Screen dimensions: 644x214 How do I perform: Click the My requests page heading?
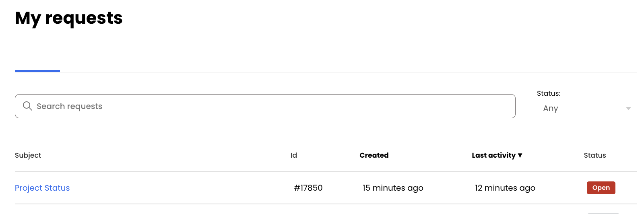(x=69, y=18)
